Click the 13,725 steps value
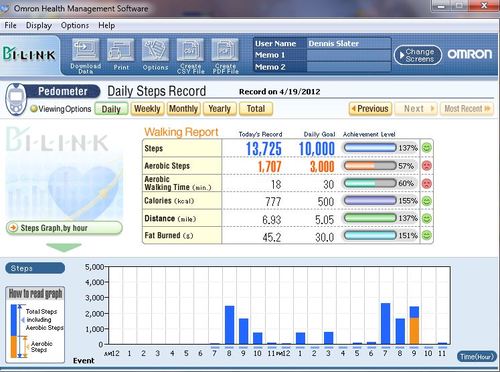This screenshot has height=372, width=500. pyautogui.click(x=264, y=148)
